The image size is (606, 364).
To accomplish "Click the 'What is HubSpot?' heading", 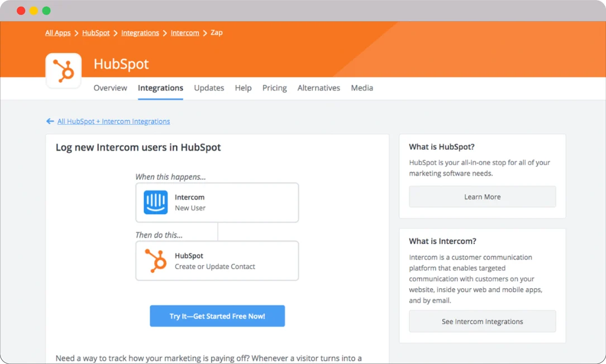I will (442, 147).
